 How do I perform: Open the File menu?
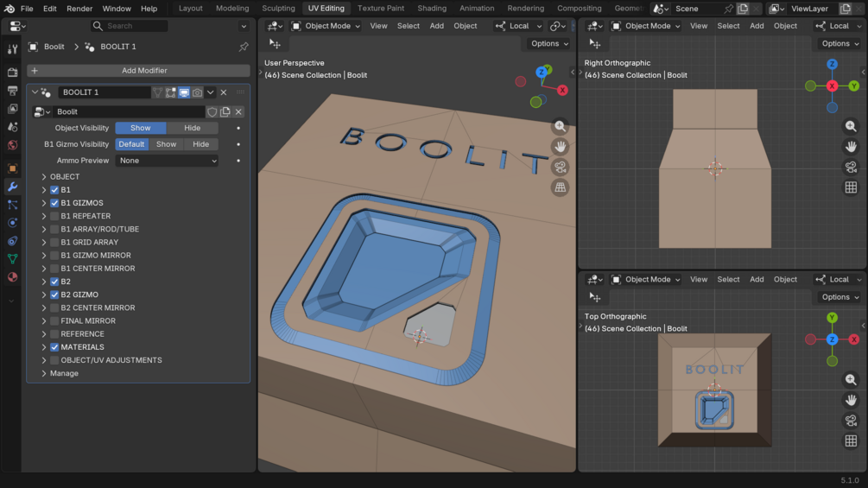27,9
